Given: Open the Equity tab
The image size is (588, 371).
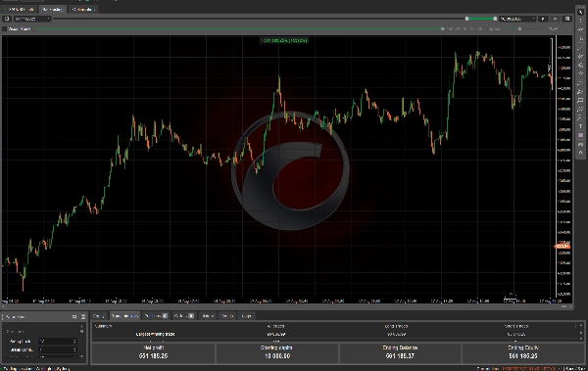Looking at the screenshot, I should point(99,316).
